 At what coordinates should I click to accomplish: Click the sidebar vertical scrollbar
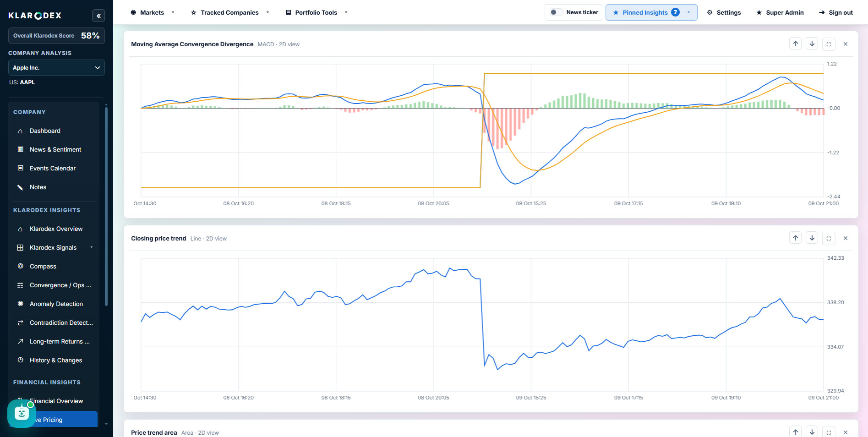point(106,206)
